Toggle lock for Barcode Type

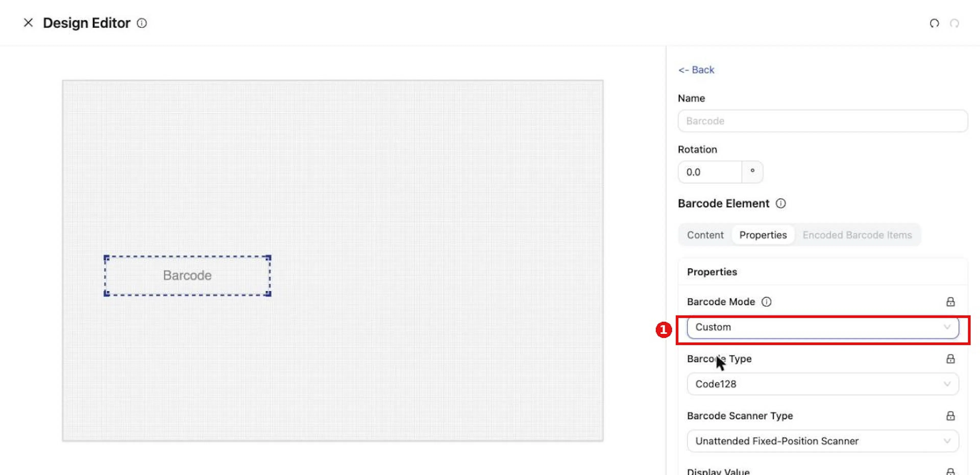tap(950, 359)
